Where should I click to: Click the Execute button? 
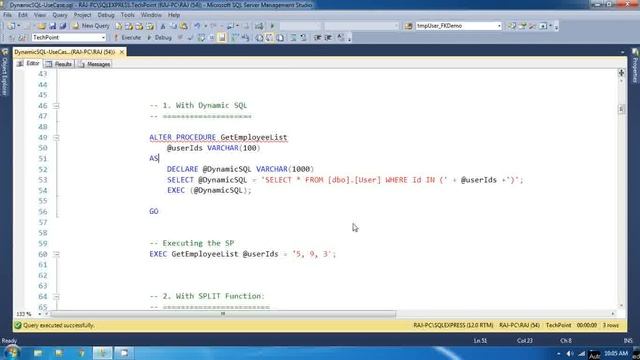click(x=127, y=38)
